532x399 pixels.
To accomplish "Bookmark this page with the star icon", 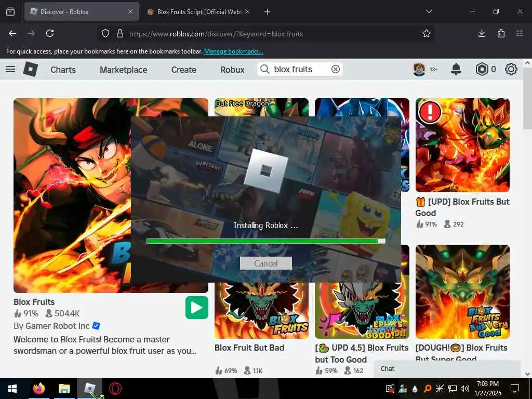I will click(x=427, y=33).
